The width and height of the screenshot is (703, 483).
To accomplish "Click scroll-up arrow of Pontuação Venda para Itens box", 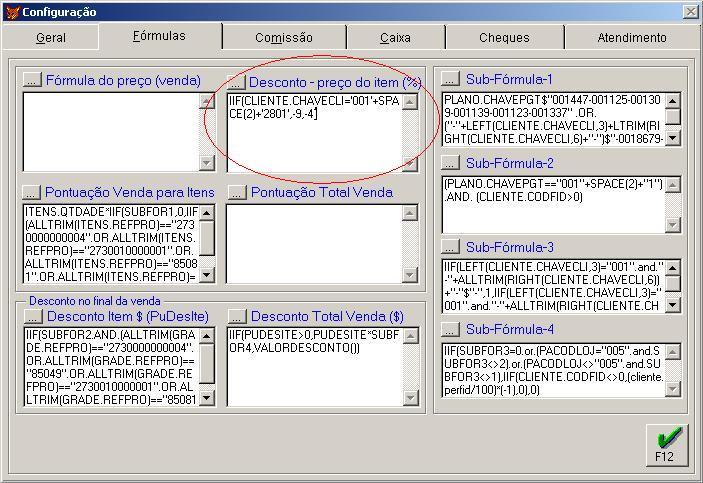I will coord(206,213).
